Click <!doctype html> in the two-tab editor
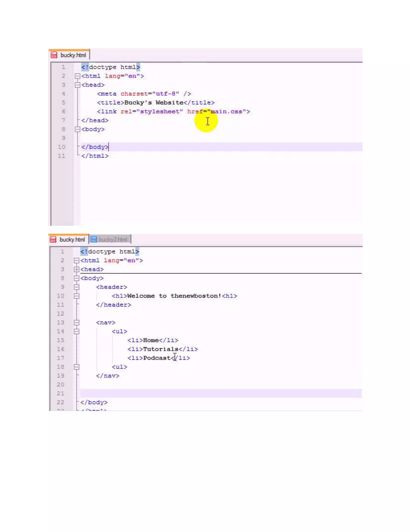Screen dimensions: 411x532 tap(110, 252)
